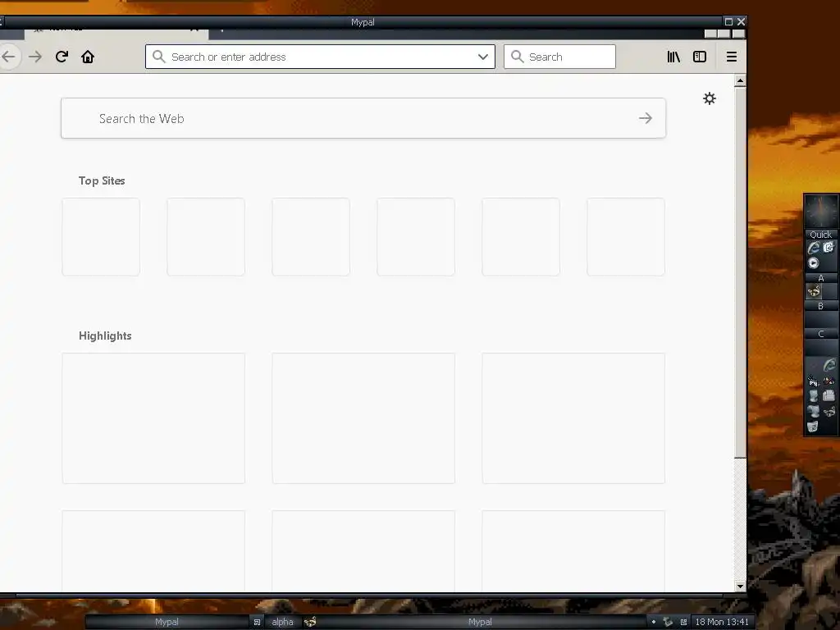Click the recycle bin icon in dock

[813, 427]
